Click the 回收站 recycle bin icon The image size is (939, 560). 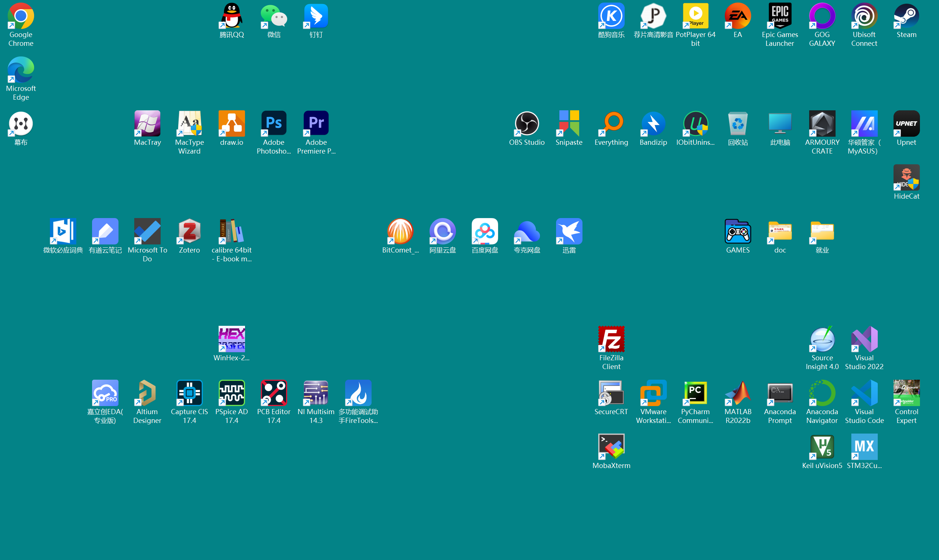tap(738, 124)
